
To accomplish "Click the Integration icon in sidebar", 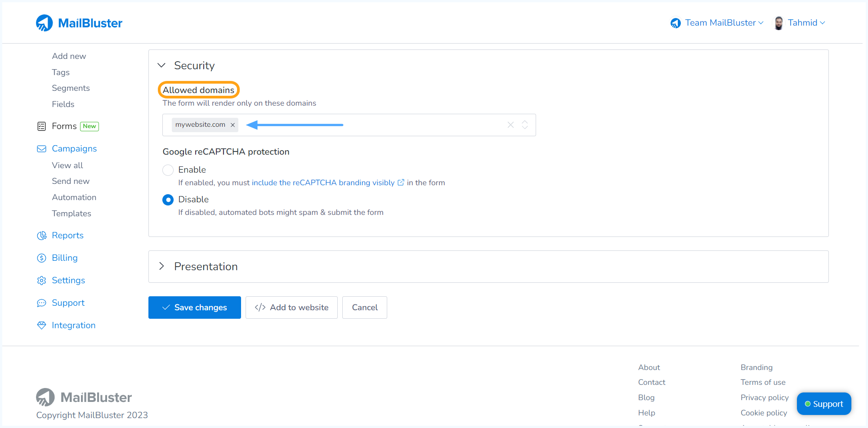I will (41, 325).
